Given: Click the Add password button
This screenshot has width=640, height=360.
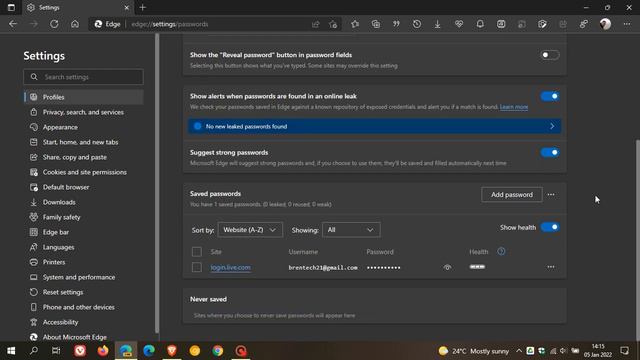Looking at the screenshot, I should tap(512, 195).
